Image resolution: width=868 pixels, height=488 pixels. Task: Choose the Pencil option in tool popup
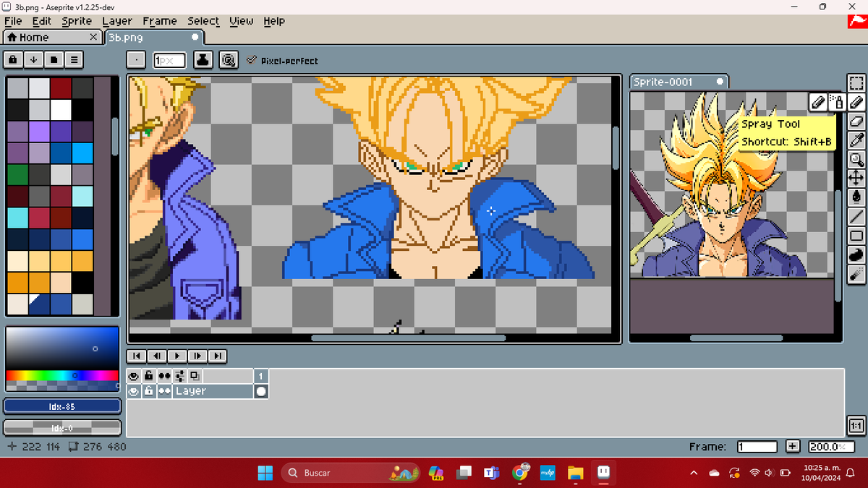(818, 103)
